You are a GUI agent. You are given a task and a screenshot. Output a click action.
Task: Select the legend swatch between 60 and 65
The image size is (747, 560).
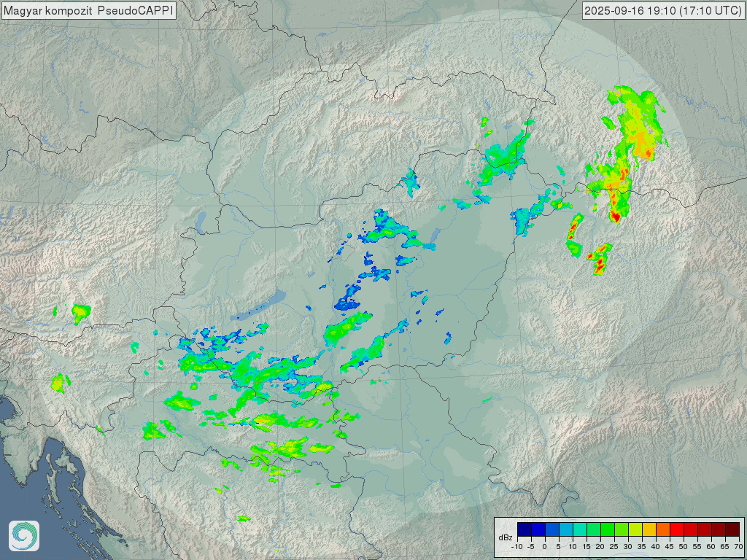[719, 529]
